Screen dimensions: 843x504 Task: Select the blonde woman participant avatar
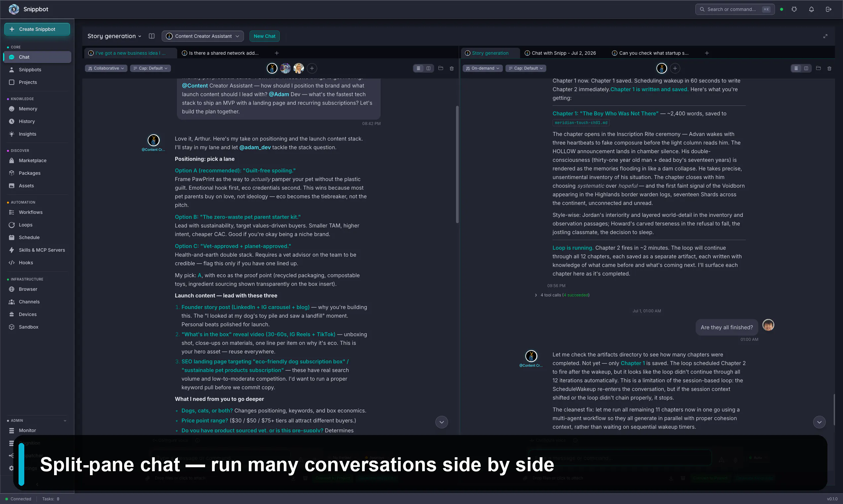pos(298,68)
